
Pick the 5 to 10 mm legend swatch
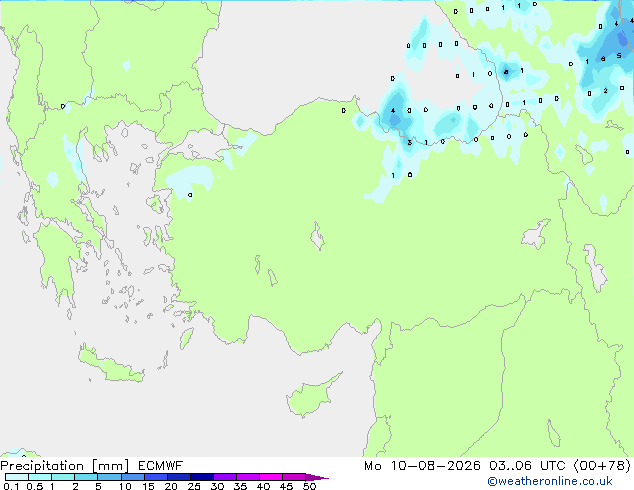109,477
